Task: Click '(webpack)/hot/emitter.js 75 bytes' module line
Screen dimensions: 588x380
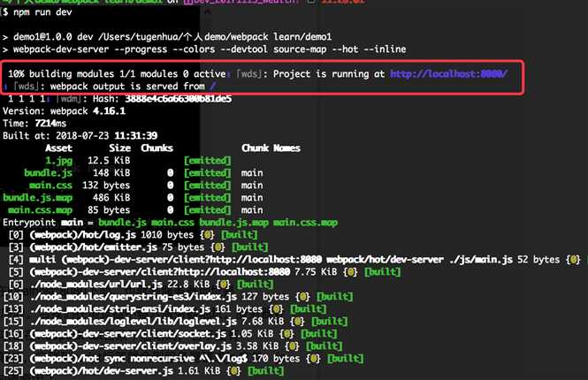Action: pos(138,247)
